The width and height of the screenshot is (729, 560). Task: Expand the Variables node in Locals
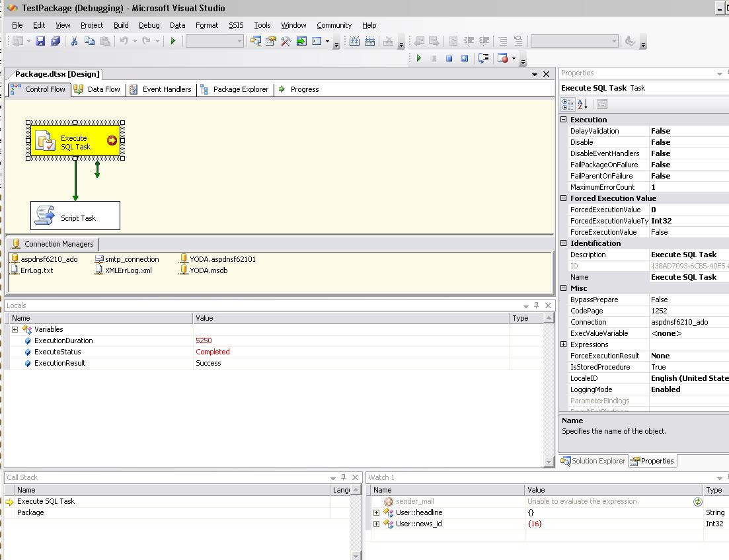tap(15, 329)
